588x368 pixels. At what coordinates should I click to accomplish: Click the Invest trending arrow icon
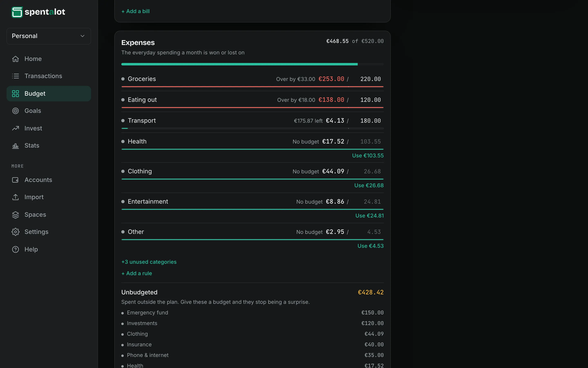(x=16, y=128)
